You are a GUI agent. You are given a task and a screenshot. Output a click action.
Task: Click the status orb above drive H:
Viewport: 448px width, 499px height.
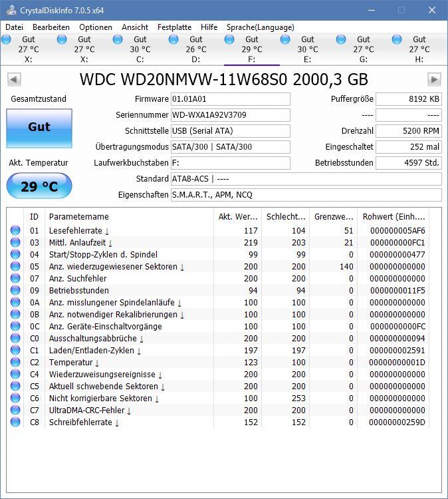pos(397,39)
